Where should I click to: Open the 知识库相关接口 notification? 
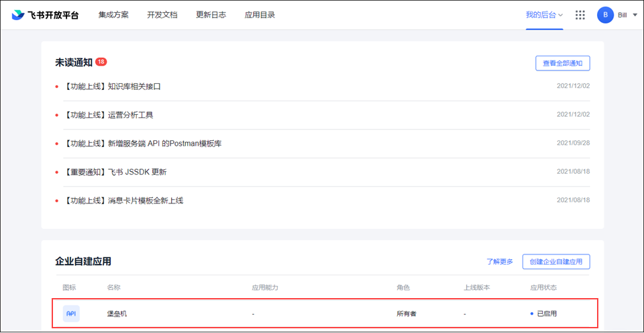pyautogui.click(x=113, y=87)
